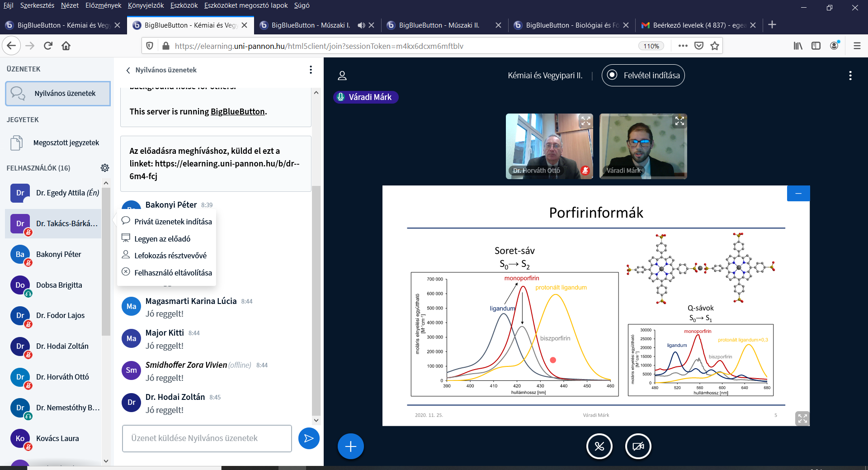Click the 110% zoom level indicator
868x470 pixels.
point(651,46)
